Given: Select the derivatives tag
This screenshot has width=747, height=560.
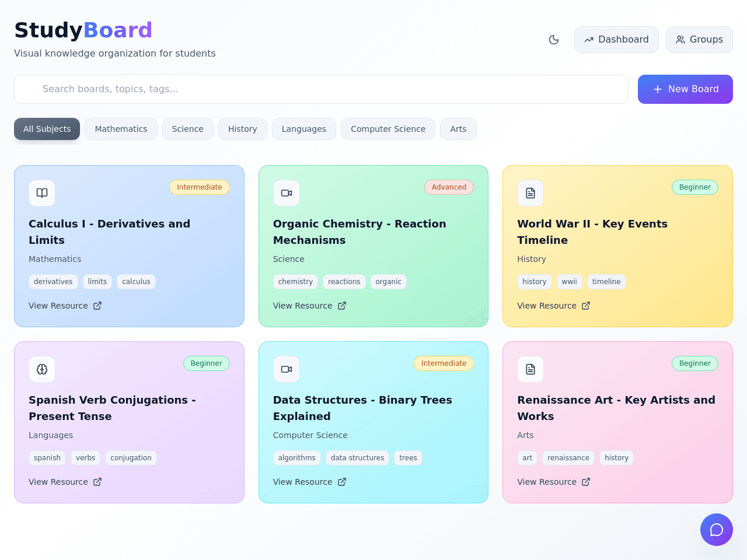Looking at the screenshot, I should pos(53,282).
